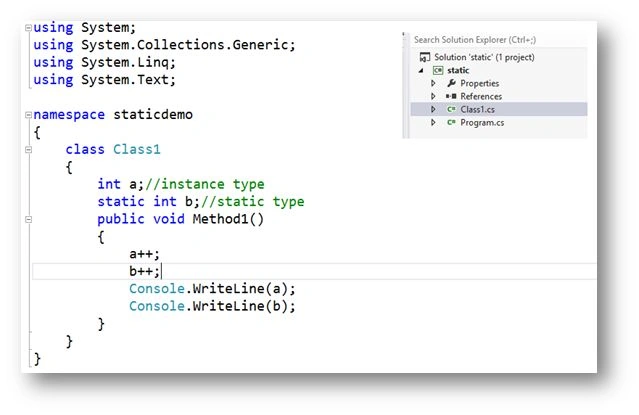Click 'System.Collections.Generic' in the code
639x415 pixels.
click(185, 45)
